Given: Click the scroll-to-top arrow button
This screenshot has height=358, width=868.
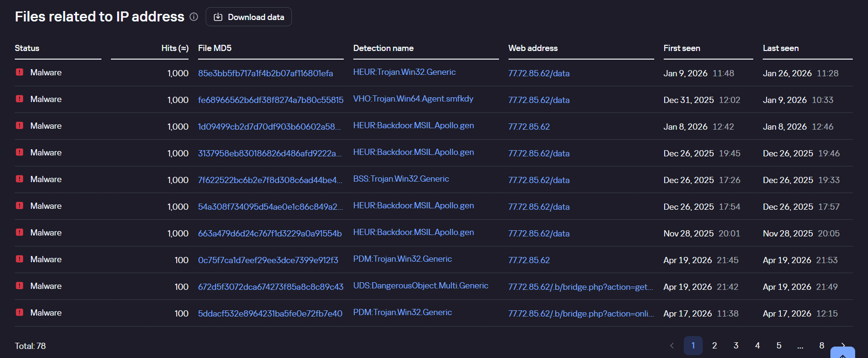Looking at the screenshot, I should (843, 353).
